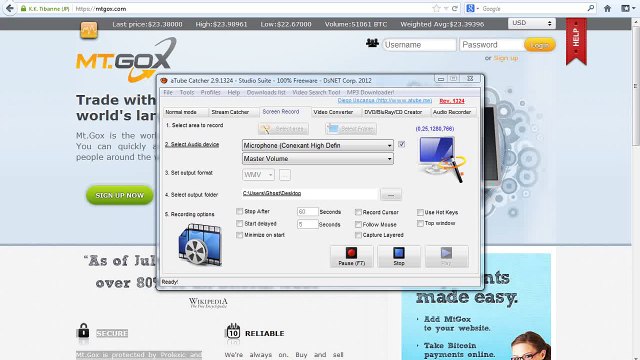Open the File menu in aTube Catcher
Image resolution: width=640 pixels, height=360 pixels.
168,92
